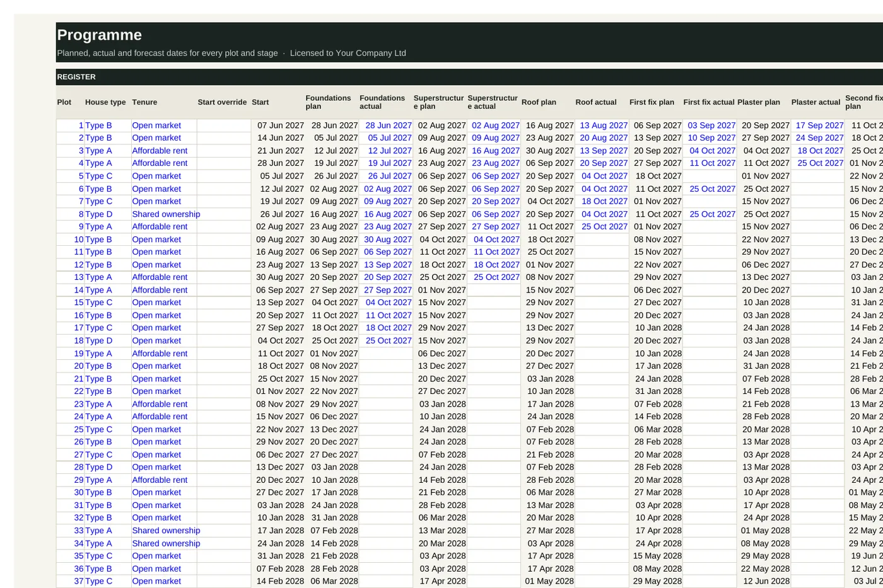Click the Plot column header
The image size is (883, 588).
coord(64,102)
